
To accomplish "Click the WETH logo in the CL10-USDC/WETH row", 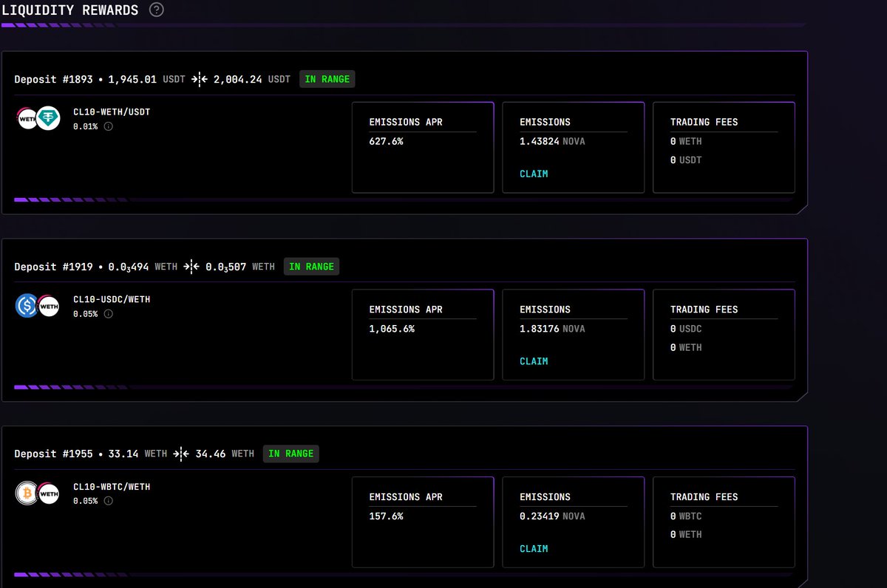I will click(49, 306).
